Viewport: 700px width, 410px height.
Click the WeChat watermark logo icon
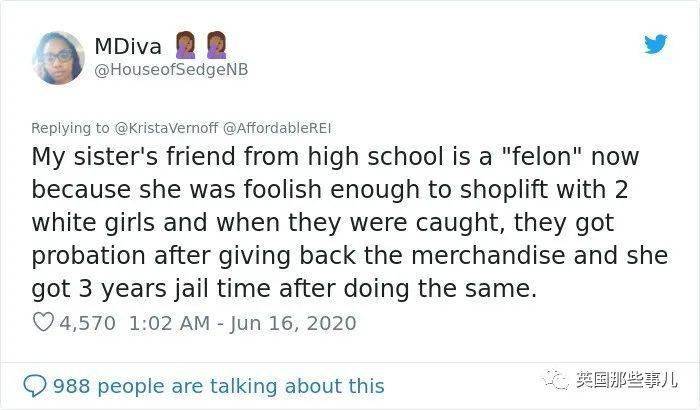coord(559,380)
